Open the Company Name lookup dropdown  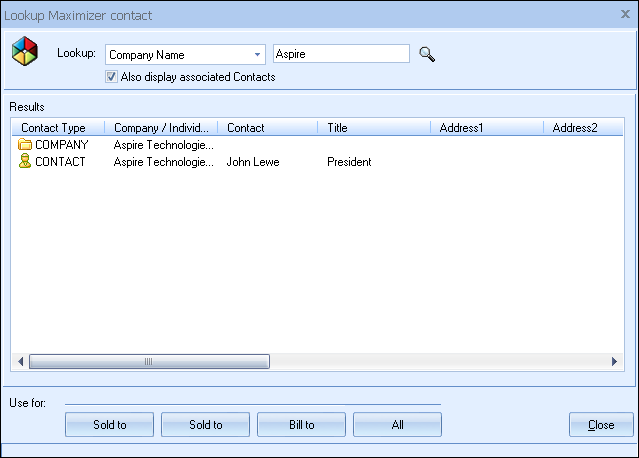(x=257, y=55)
